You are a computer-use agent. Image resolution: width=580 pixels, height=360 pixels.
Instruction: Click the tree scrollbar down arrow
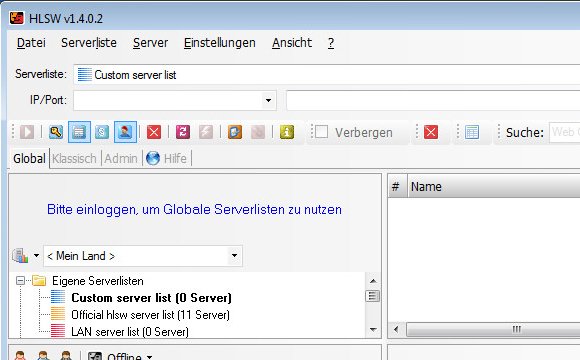pos(373,329)
